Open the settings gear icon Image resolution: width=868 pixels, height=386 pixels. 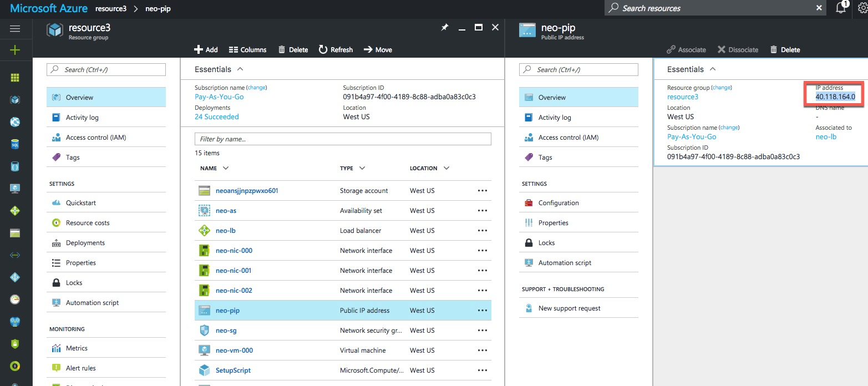tap(862, 8)
